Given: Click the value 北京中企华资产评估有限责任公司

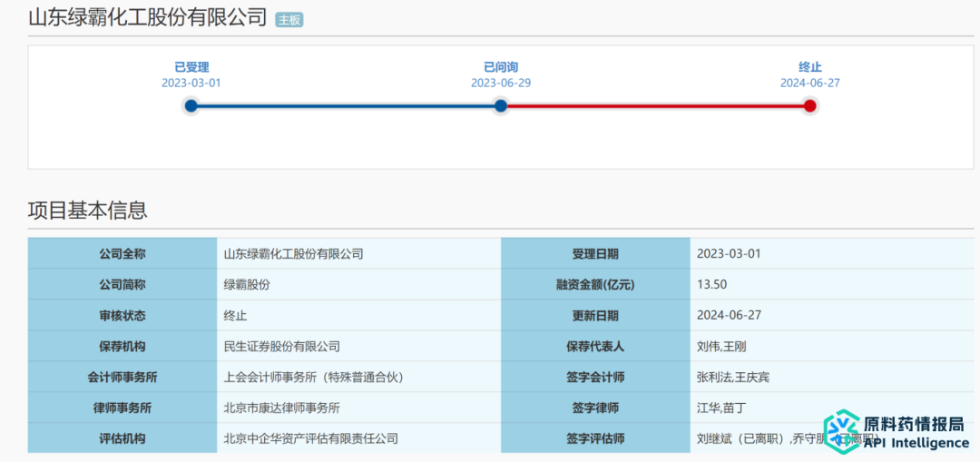Looking at the screenshot, I should pyautogui.click(x=310, y=438).
